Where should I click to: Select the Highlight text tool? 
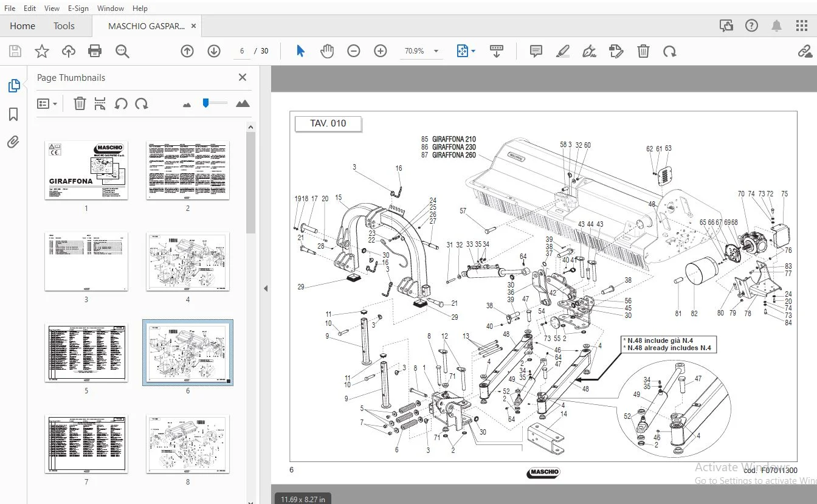[x=563, y=51]
